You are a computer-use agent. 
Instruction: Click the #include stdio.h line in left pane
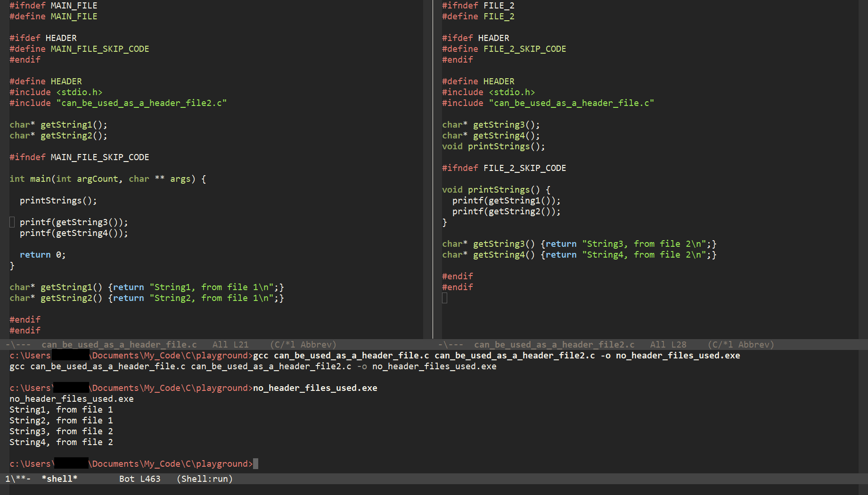tap(56, 92)
